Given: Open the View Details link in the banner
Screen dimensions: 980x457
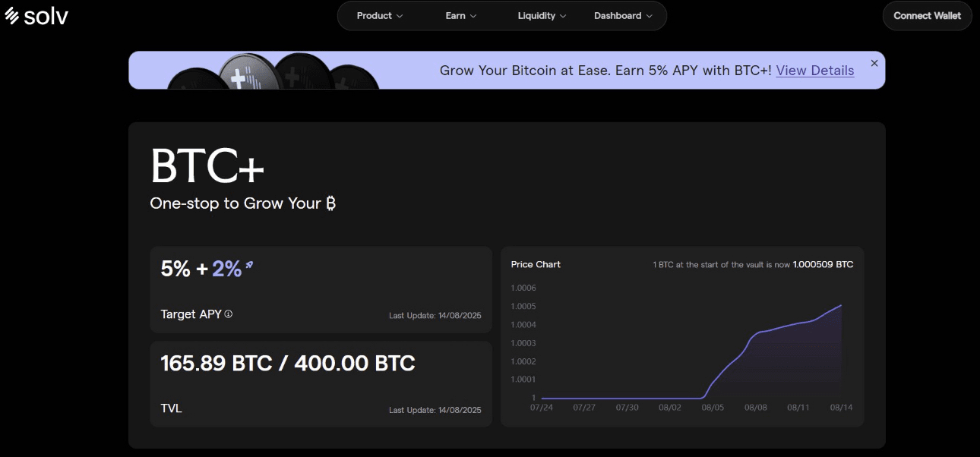Looking at the screenshot, I should [x=815, y=71].
